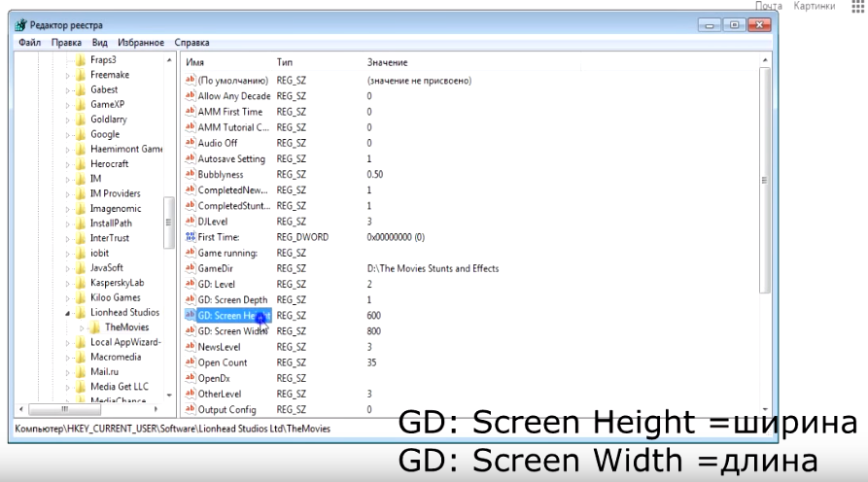Select the Game running: value
868x482 pixels.
pos(227,253)
